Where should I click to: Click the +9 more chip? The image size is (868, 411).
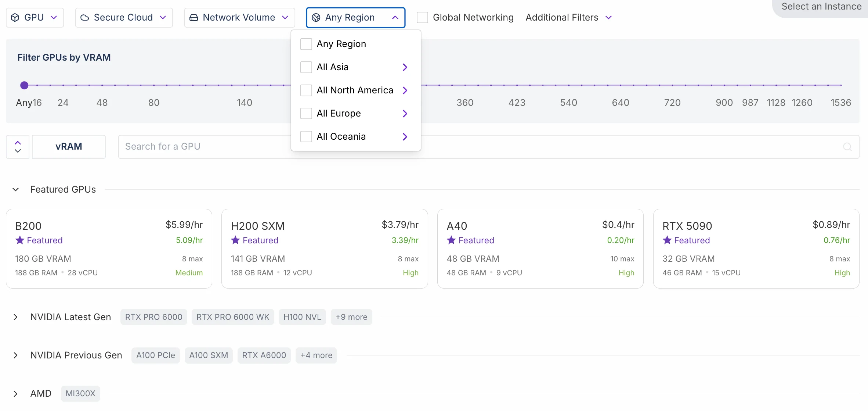pos(351,317)
